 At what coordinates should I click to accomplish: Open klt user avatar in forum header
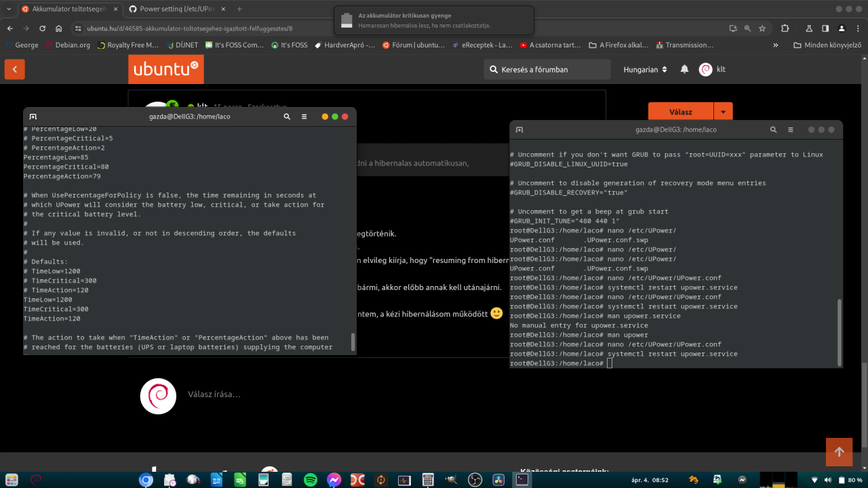point(705,69)
